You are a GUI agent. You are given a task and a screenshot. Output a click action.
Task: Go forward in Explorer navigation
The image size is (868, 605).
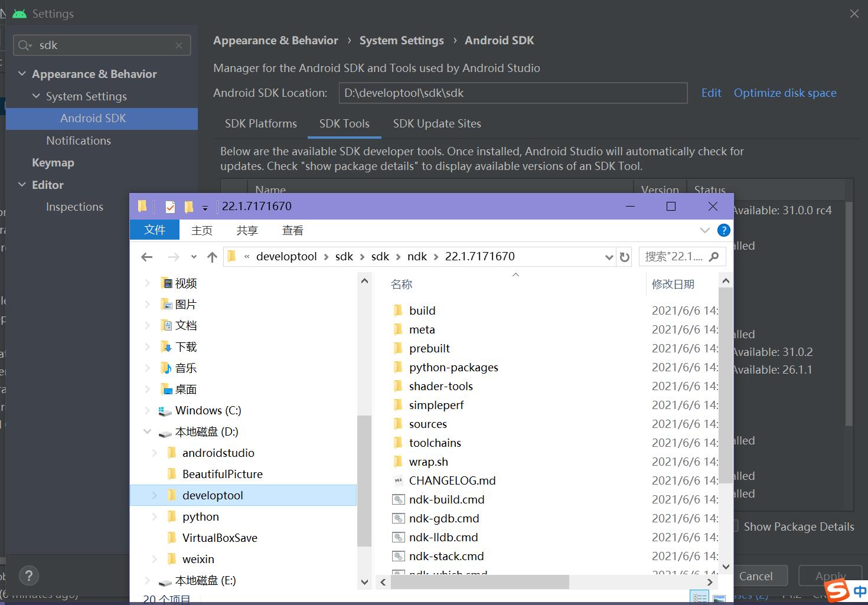pyautogui.click(x=174, y=257)
